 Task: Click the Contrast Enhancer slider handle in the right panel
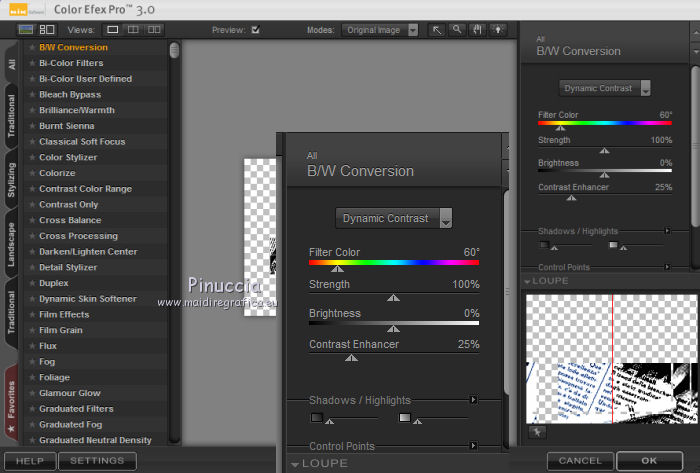571,198
